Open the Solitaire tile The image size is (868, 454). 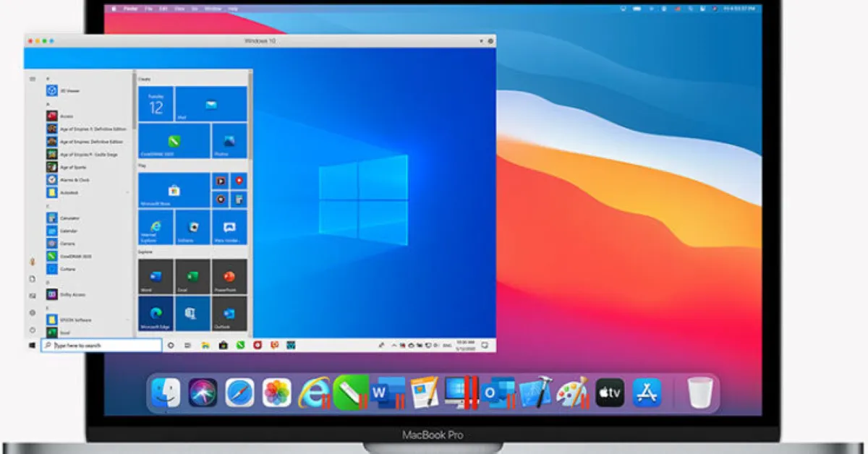click(x=192, y=227)
